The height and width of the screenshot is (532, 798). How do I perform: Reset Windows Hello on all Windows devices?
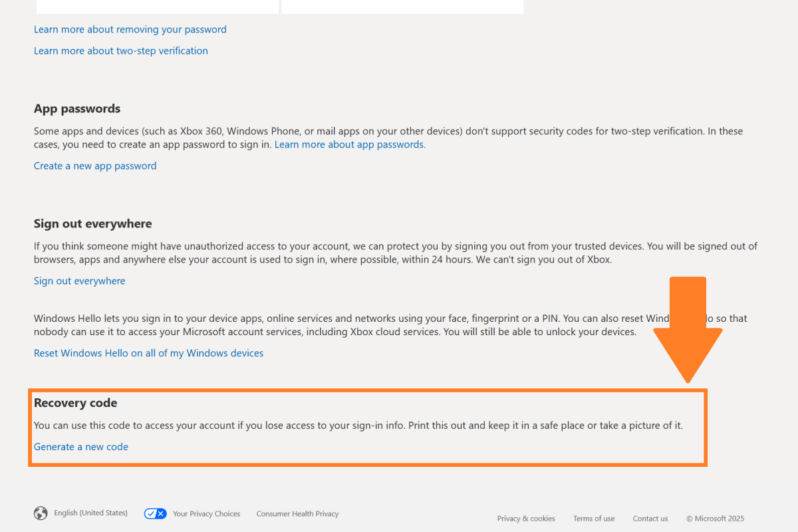pos(149,353)
